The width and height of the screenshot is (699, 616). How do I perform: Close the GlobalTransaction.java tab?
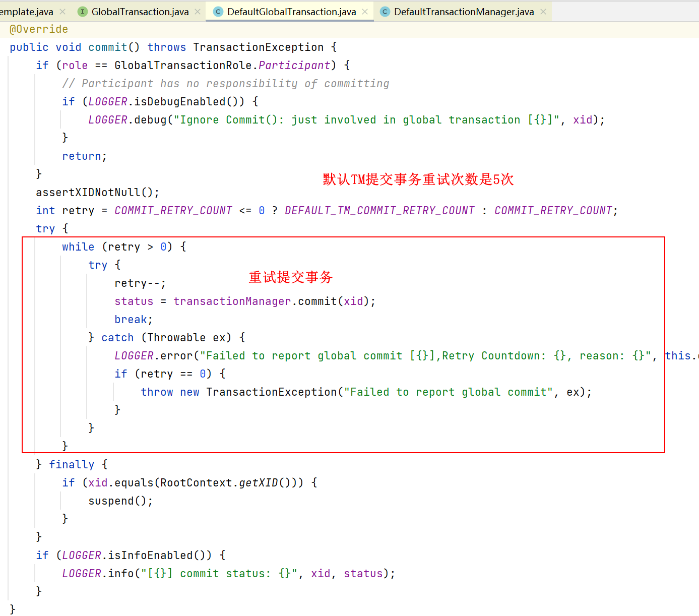(x=198, y=12)
